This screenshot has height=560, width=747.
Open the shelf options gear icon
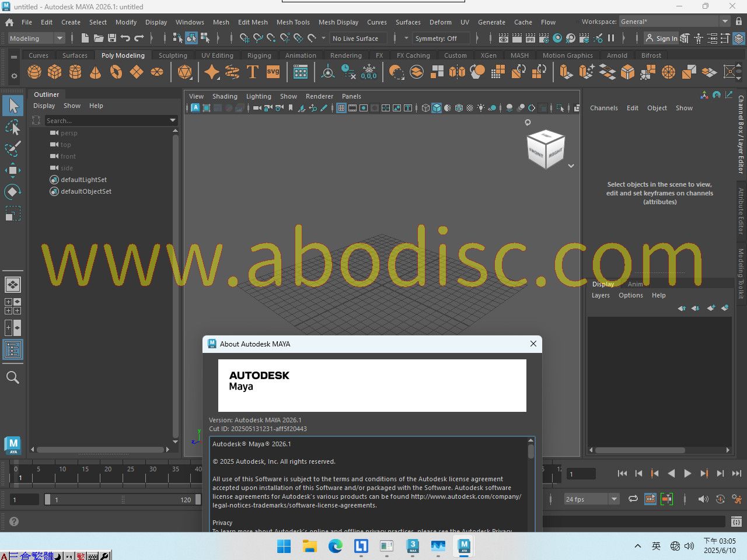point(14,75)
